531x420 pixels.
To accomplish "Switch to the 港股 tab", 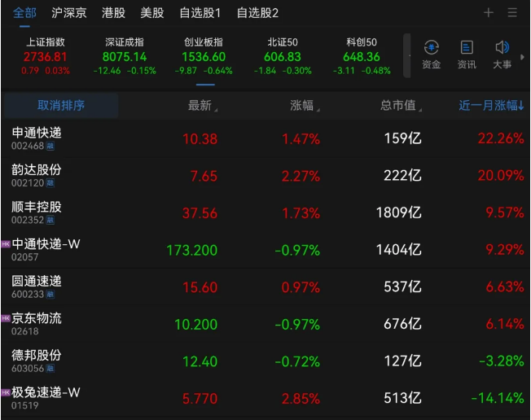I will pyautogui.click(x=113, y=13).
